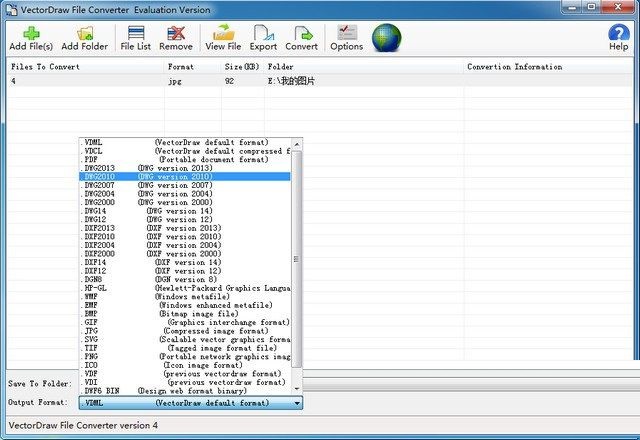
Task: Click the Size(KB) column header
Action: [x=243, y=66]
